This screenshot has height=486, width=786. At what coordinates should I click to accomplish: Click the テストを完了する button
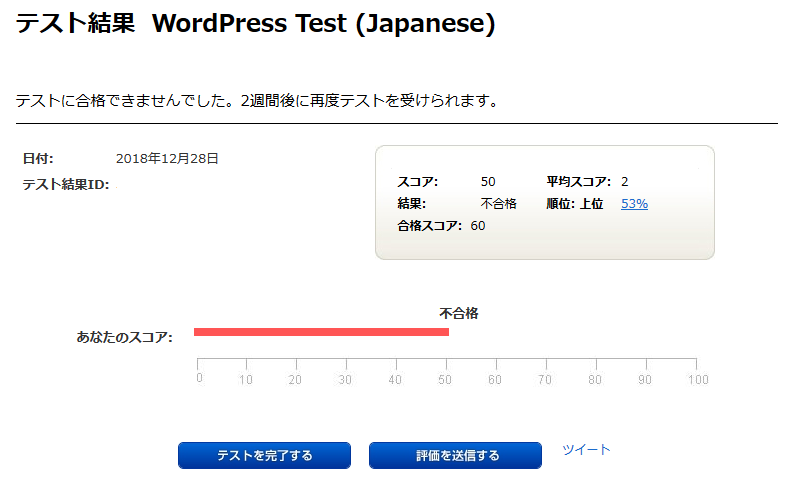pyautogui.click(x=264, y=455)
